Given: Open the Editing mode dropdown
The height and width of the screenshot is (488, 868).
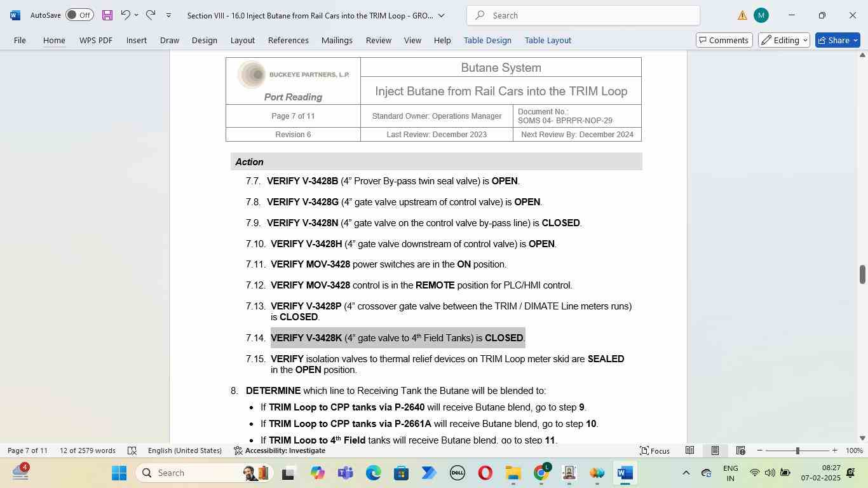Looking at the screenshot, I should tap(783, 40).
